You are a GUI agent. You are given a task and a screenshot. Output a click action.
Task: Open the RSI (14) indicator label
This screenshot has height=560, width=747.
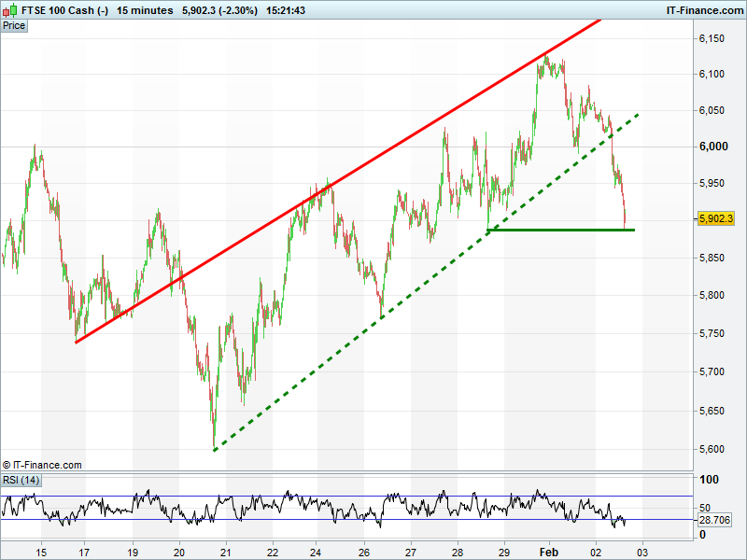click(21, 480)
